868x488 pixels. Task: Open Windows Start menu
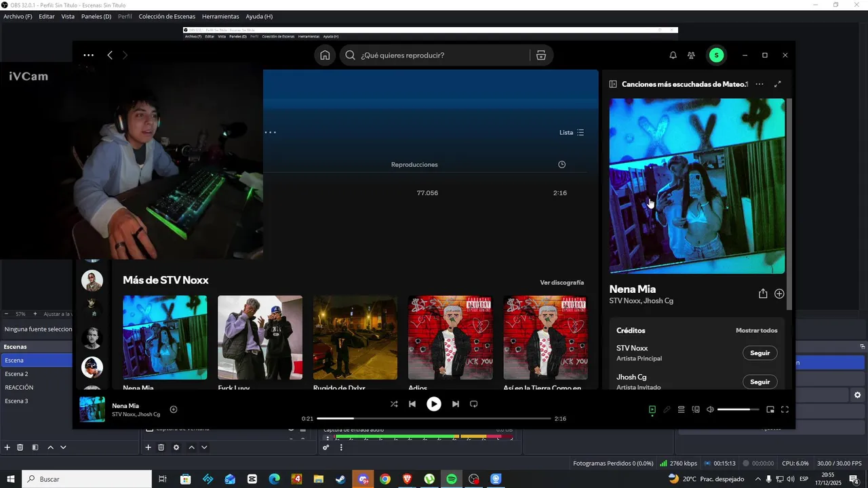[x=11, y=479]
